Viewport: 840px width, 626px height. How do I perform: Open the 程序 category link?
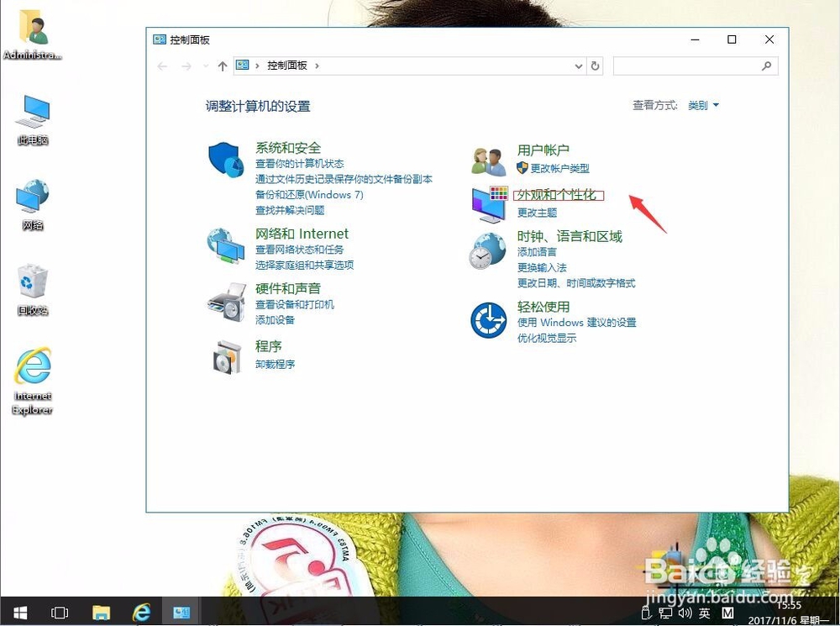tap(269, 346)
